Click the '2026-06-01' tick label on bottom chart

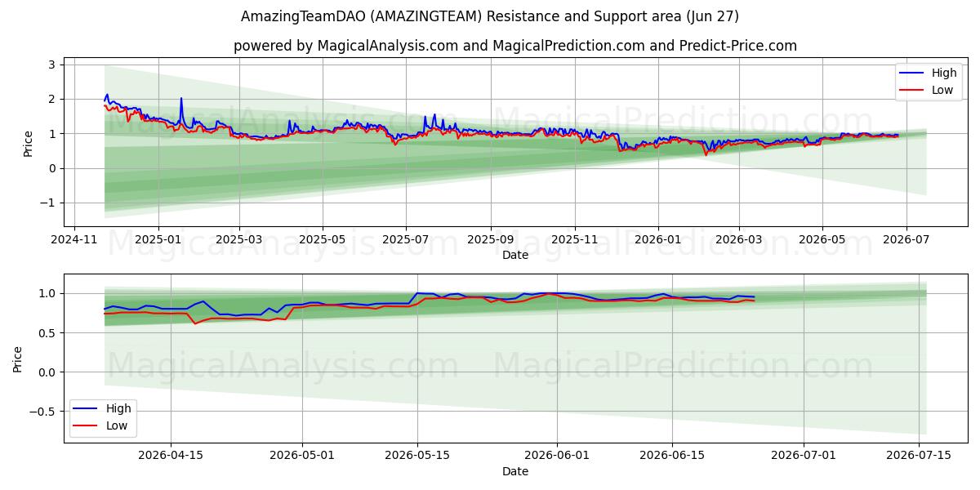tap(557, 457)
